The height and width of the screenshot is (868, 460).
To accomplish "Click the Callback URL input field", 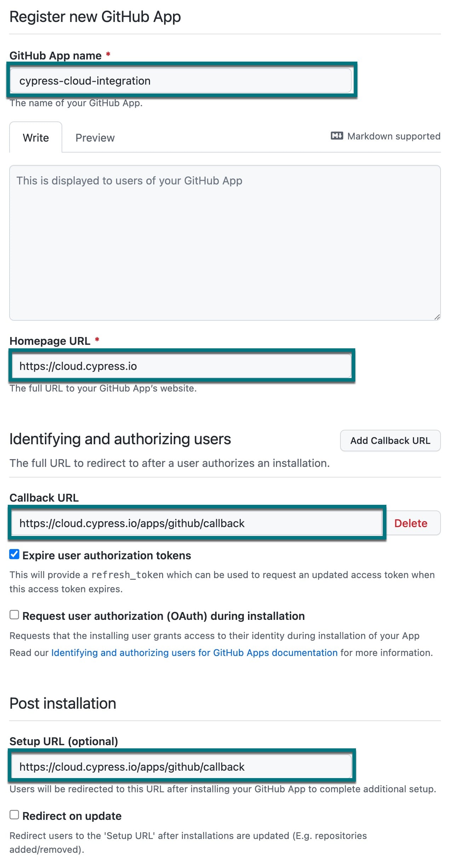I will 197,523.
